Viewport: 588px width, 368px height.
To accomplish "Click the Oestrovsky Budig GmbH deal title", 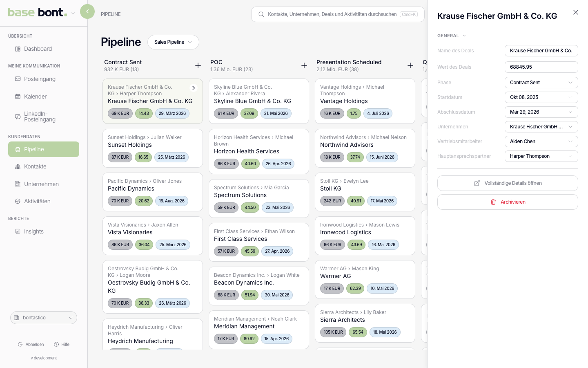I will click(149, 287).
